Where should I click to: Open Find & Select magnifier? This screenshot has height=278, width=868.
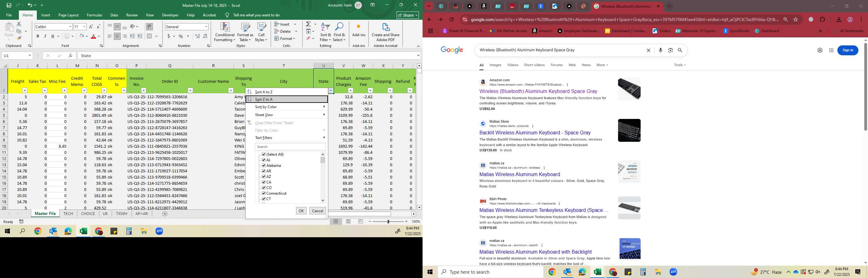coord(339,32)
